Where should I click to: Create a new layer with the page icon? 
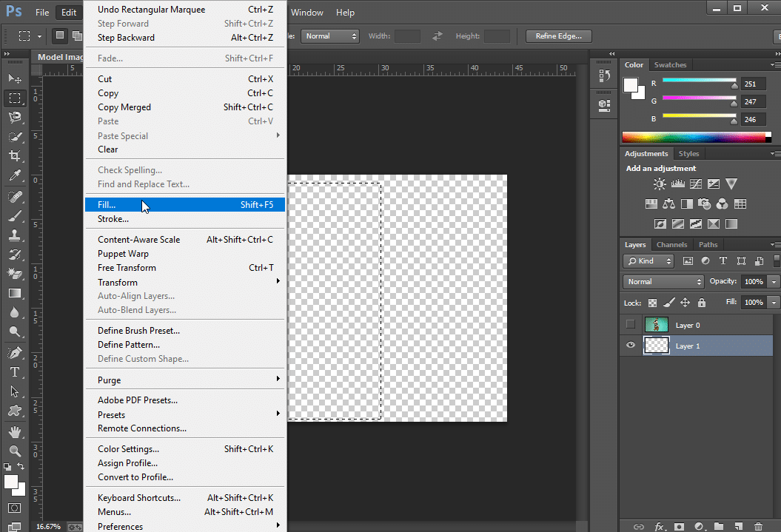click(x=738, y=526)
